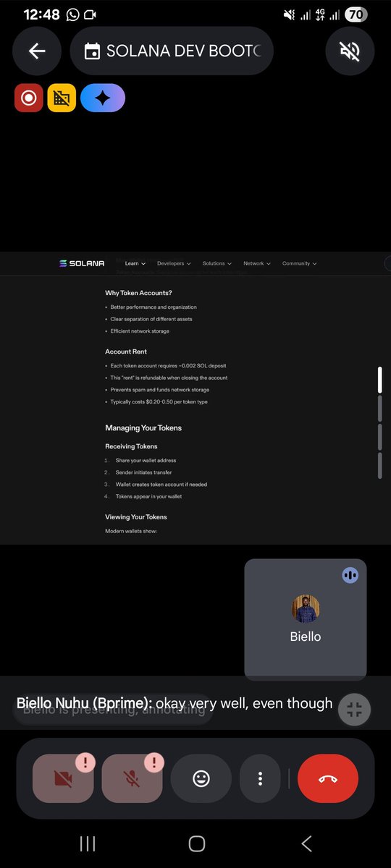Select the 'Why Token Accounts?' heading
Screen dimensions: 391x868
coord(138,293)
